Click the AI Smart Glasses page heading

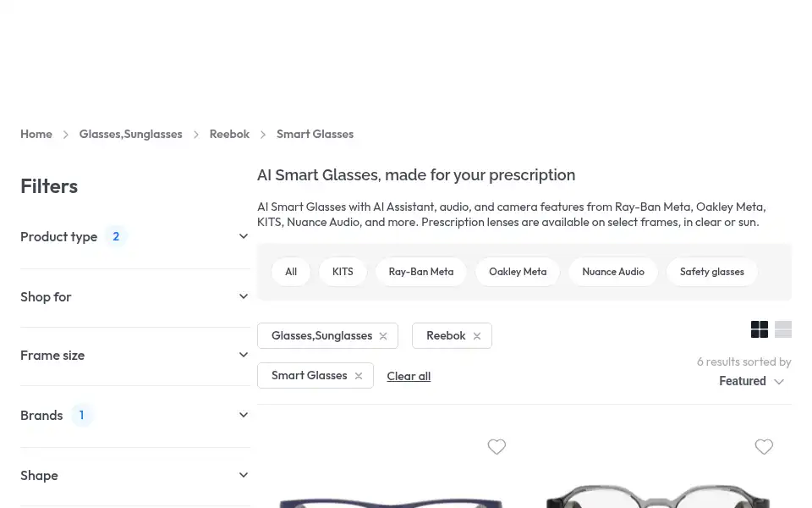[x=416, y=175]
